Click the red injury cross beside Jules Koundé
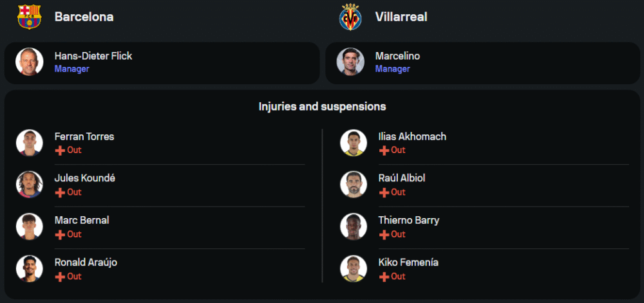Screen dimensions: 644x303 click(60, 192)
